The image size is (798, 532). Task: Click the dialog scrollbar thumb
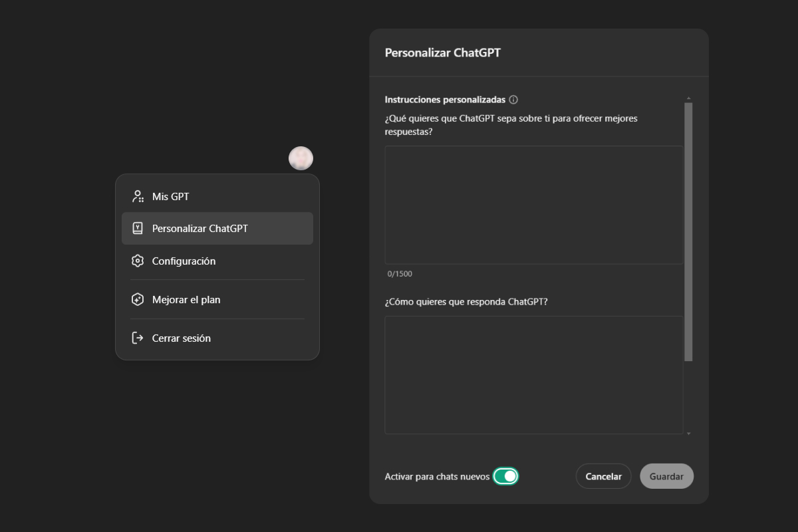point(688,231)
